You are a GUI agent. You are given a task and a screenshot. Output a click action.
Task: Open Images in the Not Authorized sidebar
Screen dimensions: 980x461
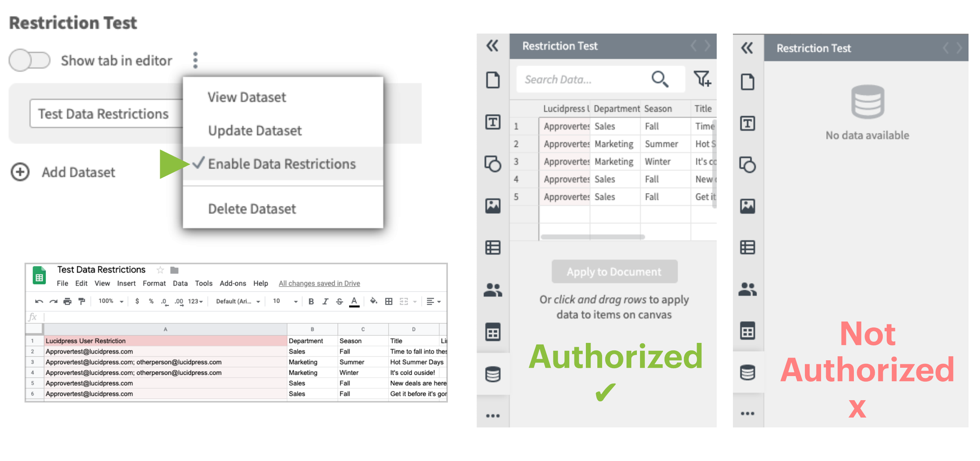click(x=747, y=206)
